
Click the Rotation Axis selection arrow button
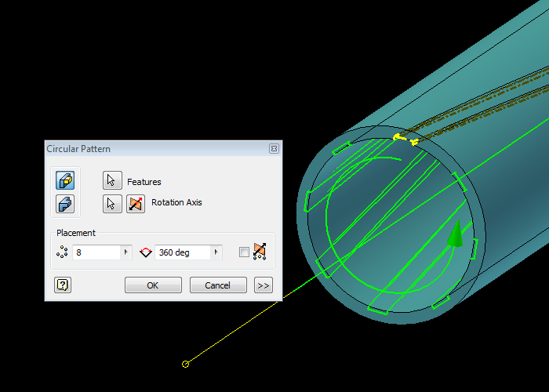(112, 204)
